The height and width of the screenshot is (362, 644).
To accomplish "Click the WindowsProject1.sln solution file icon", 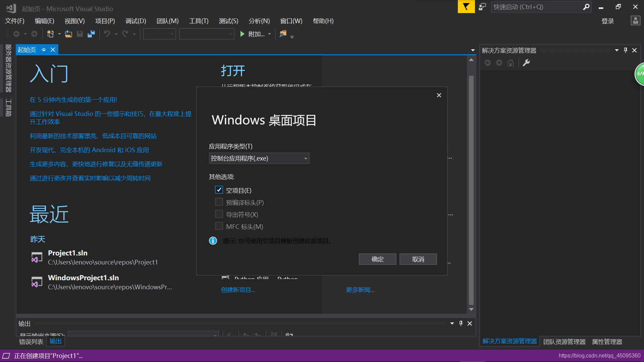I will (37, 282).
